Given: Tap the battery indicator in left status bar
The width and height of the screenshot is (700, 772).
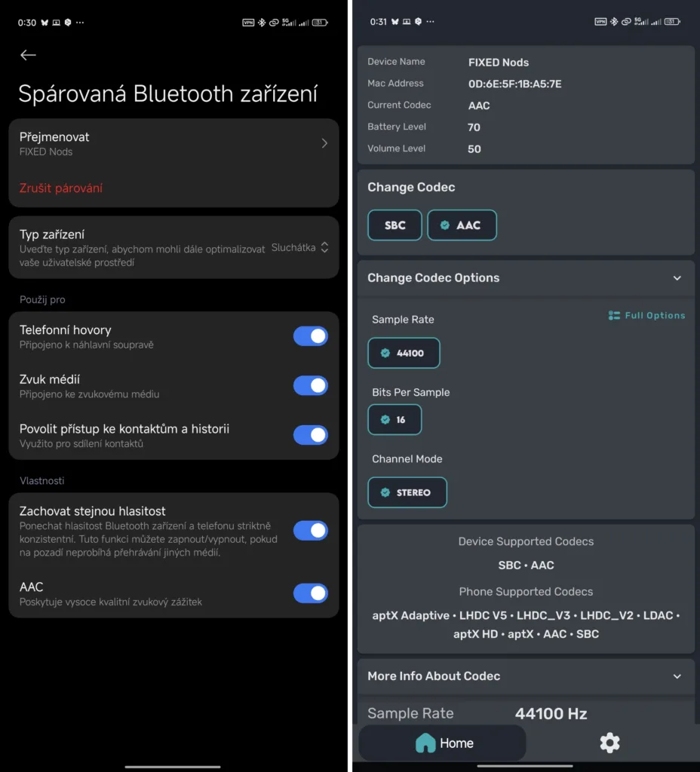Looking at the screenshot, I should click(x=319, y=23).
